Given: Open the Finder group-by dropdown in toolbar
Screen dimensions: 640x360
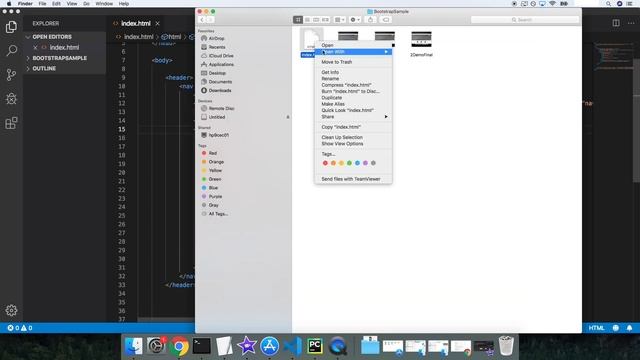Looking at the screenshot, I should pyautogui.click(x=340, y=20).
